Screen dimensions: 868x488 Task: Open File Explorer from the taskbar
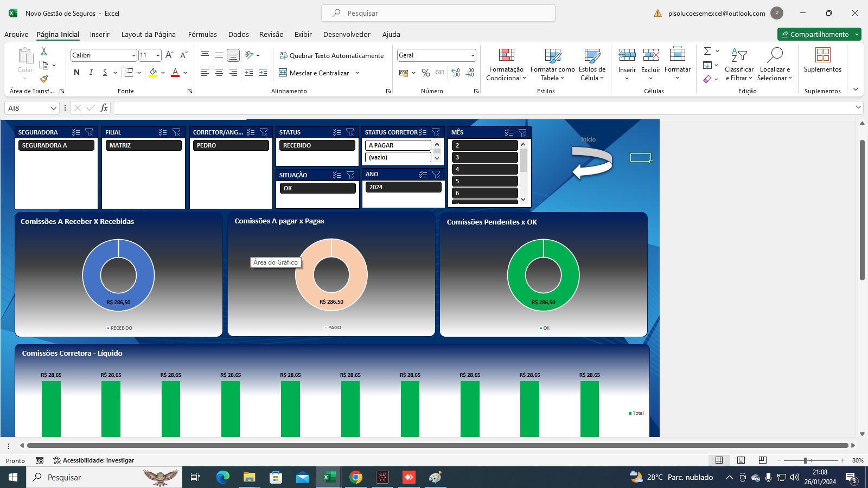point(249,477)
